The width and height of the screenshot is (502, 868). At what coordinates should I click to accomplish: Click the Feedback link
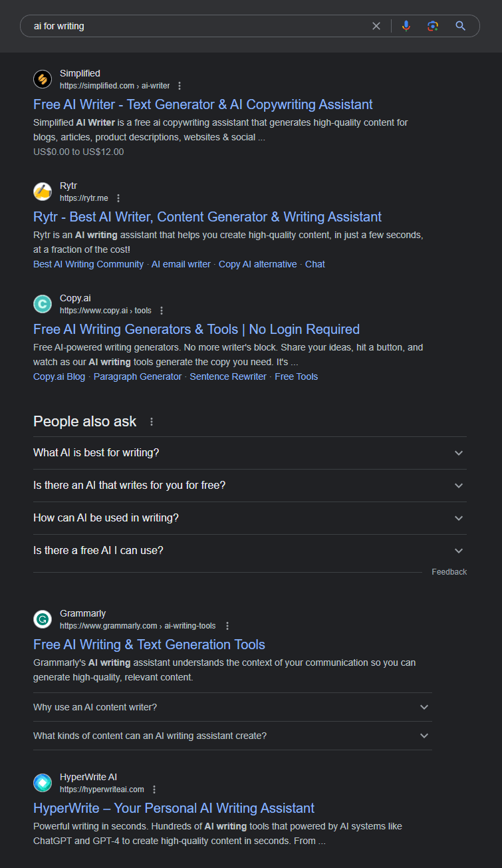[449, 572]
